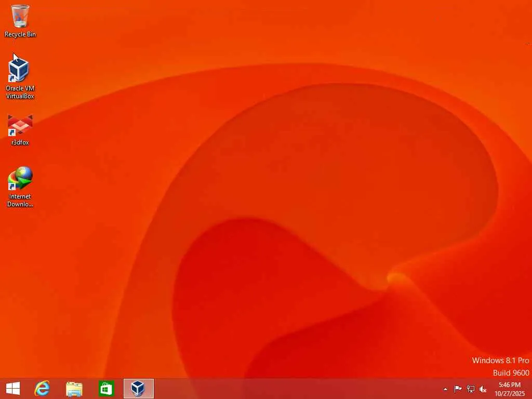Open the Windows Store taskbar icon
The image size is (532, 399).
(x=106, y=389)
